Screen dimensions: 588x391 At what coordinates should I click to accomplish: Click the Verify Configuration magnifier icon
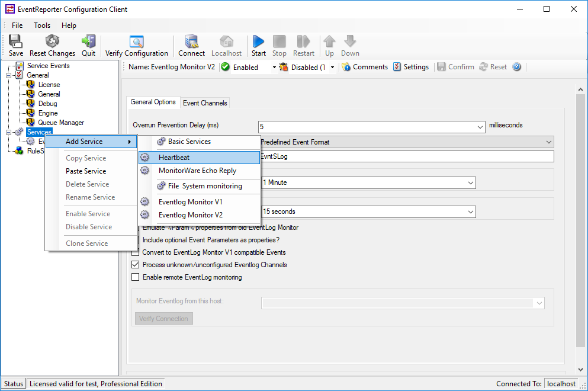137,41
